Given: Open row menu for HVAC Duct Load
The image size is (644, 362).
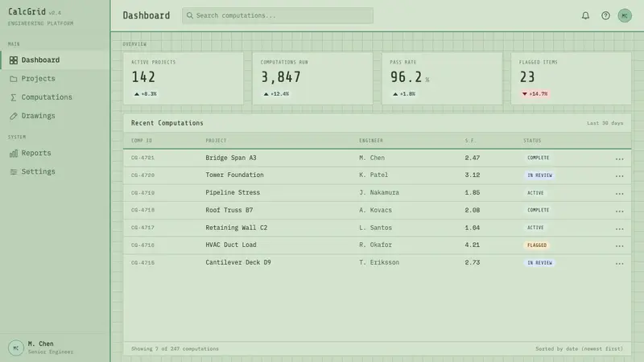Looking at the screenshot, I should 619,246.
